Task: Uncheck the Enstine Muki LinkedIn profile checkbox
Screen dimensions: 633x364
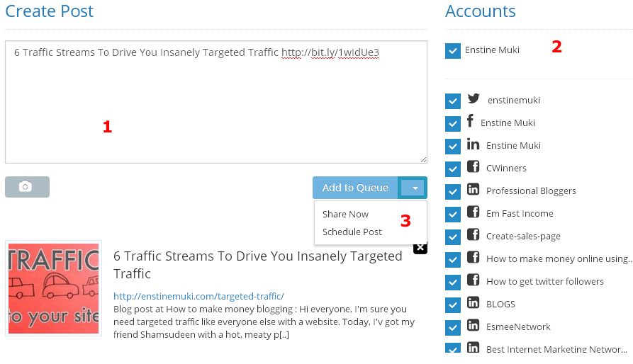Action: (x=453, y=147)
